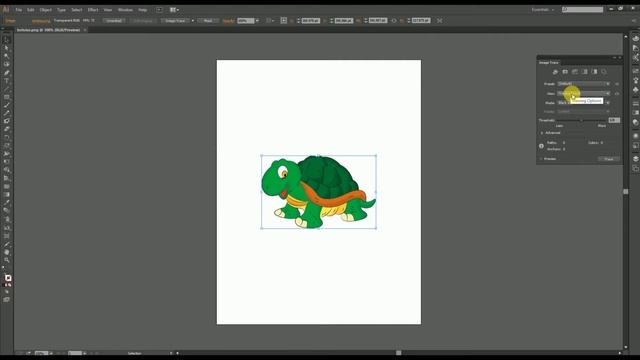Select the Hand tool
640x360 pixels.
pos(7,252)
